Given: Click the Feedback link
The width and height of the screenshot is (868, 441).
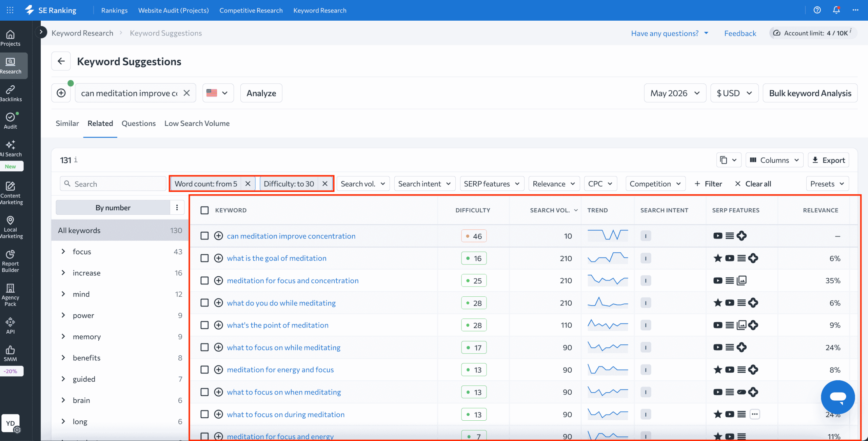Looking at the screenshot, I should coord(740,33).
